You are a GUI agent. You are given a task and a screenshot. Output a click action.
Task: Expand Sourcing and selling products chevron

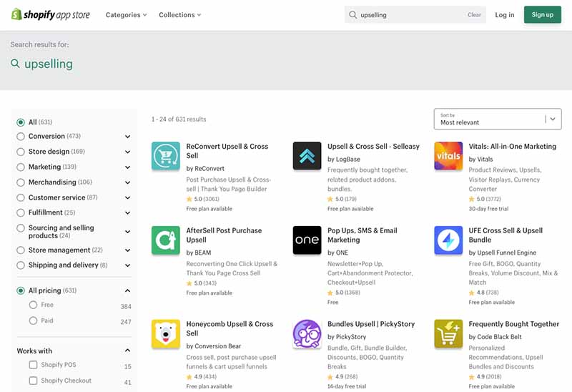point(128,232)
